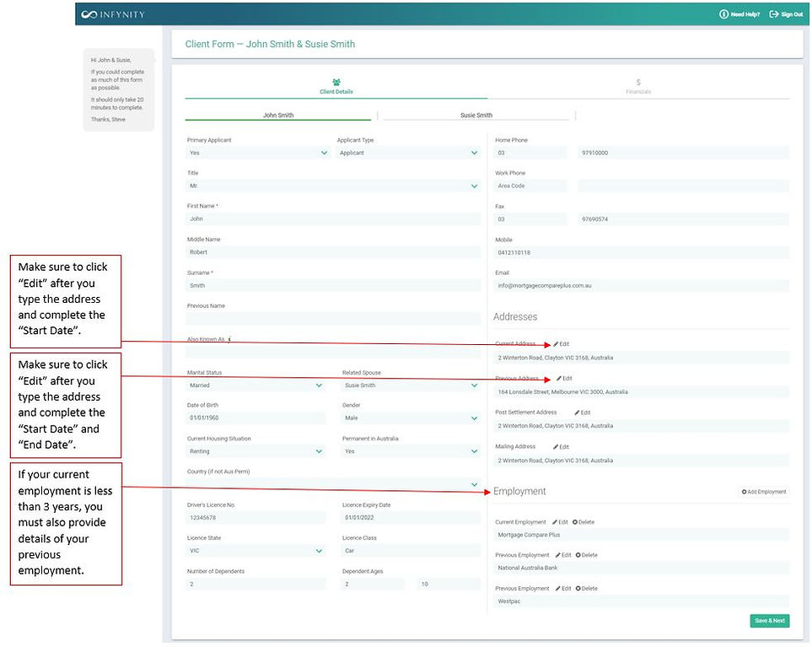Open the Marital Status dropdown
The image size is (812, 647).
320,386
